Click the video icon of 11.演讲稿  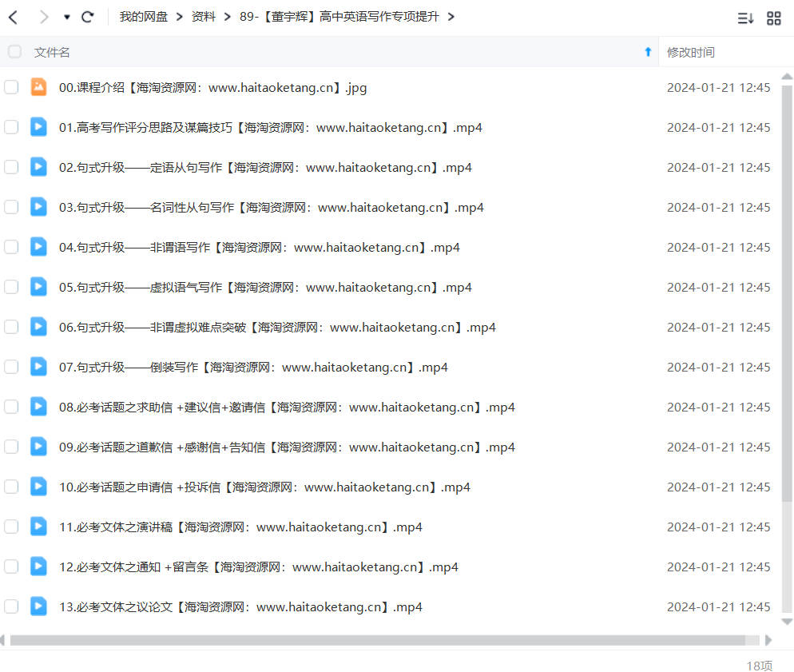(x=38, y=527)
